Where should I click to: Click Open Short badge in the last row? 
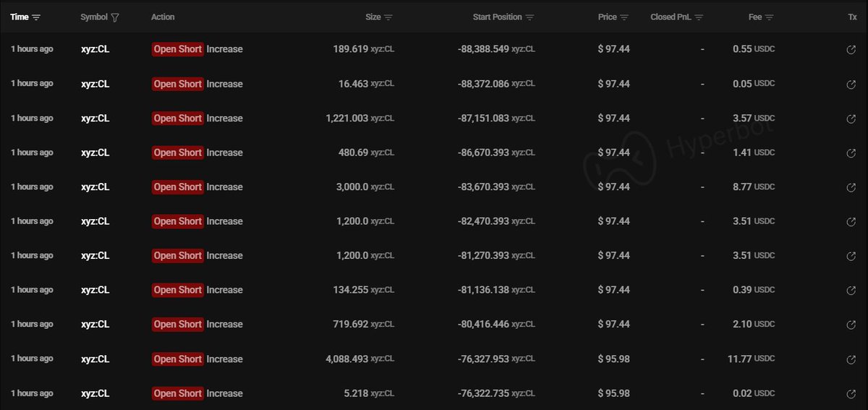(x=177, y=393)
